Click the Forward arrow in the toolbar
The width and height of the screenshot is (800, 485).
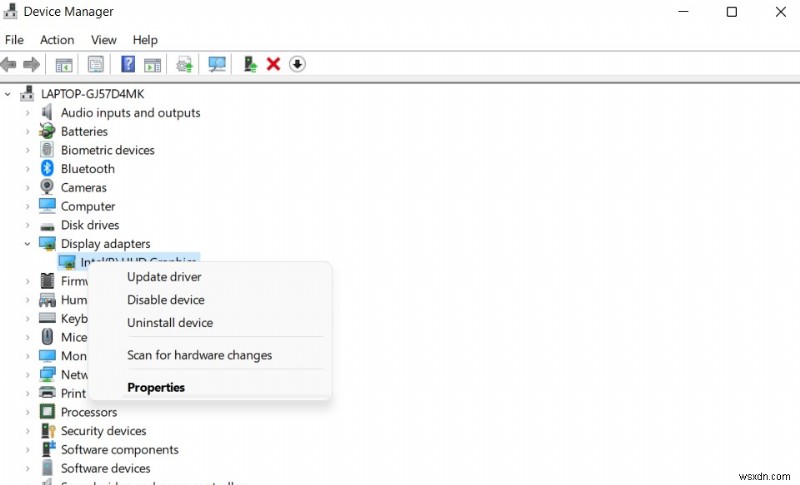pos(31,64)
